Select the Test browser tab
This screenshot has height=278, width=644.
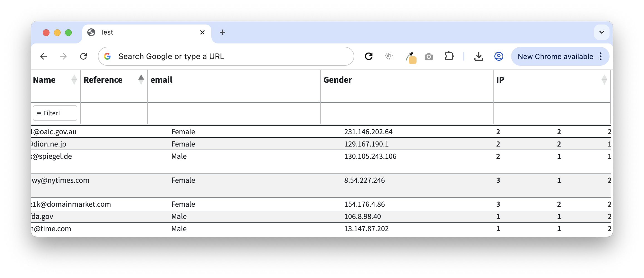click(145, 33)
